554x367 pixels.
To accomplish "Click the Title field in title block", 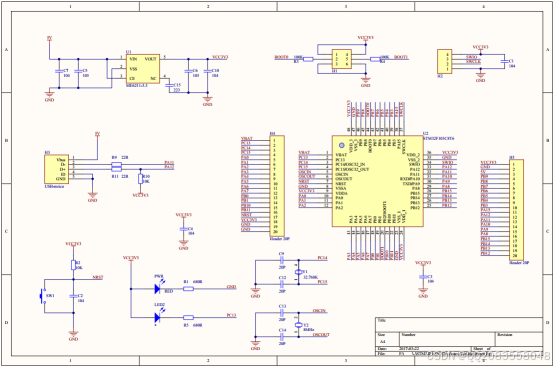I will (x=459, y=324).
